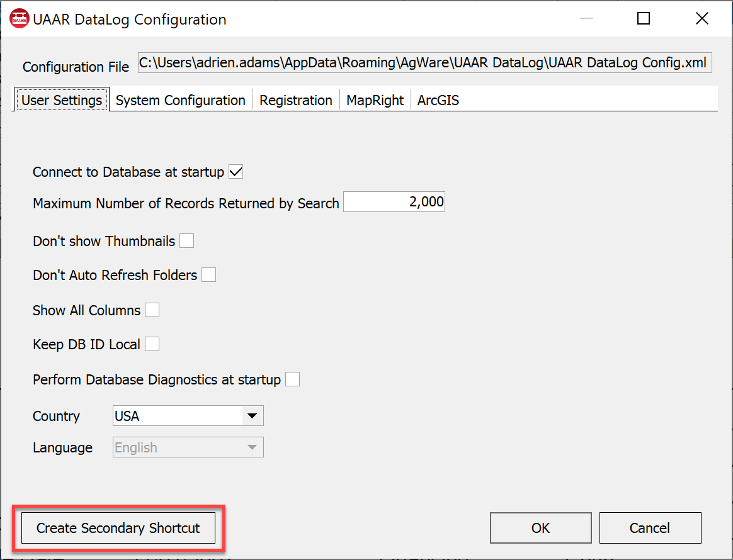
Task: Click the Language label text
Action: tap(62, 448)
